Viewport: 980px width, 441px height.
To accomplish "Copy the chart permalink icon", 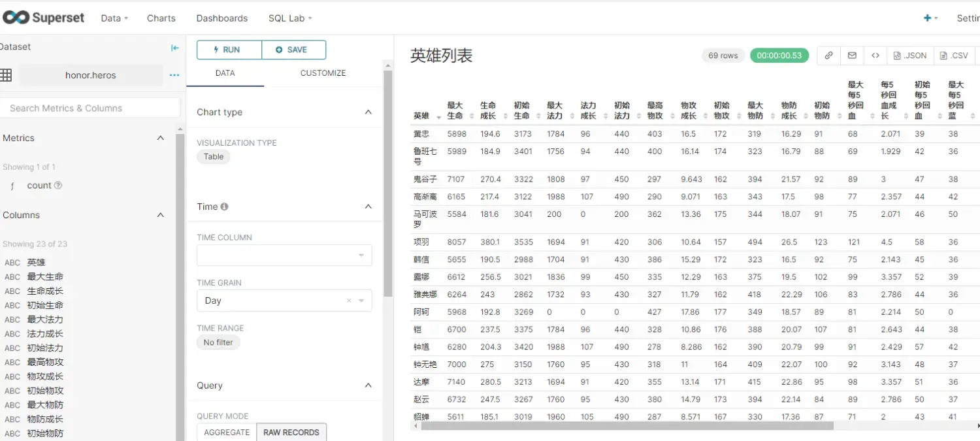I will point(828,56).
